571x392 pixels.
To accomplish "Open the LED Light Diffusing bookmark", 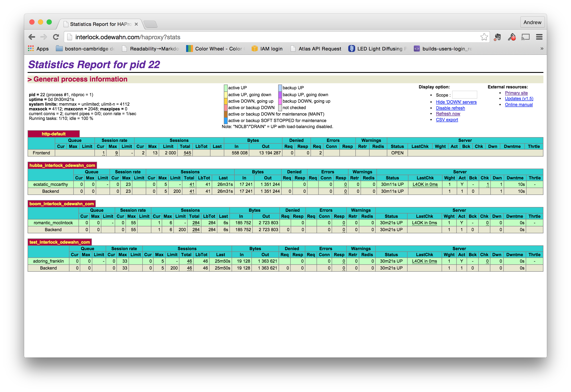I will point(377,49).
